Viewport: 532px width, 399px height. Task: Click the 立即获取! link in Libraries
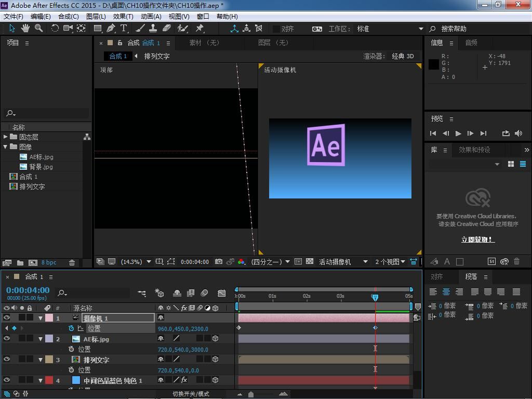pos(478,240)
